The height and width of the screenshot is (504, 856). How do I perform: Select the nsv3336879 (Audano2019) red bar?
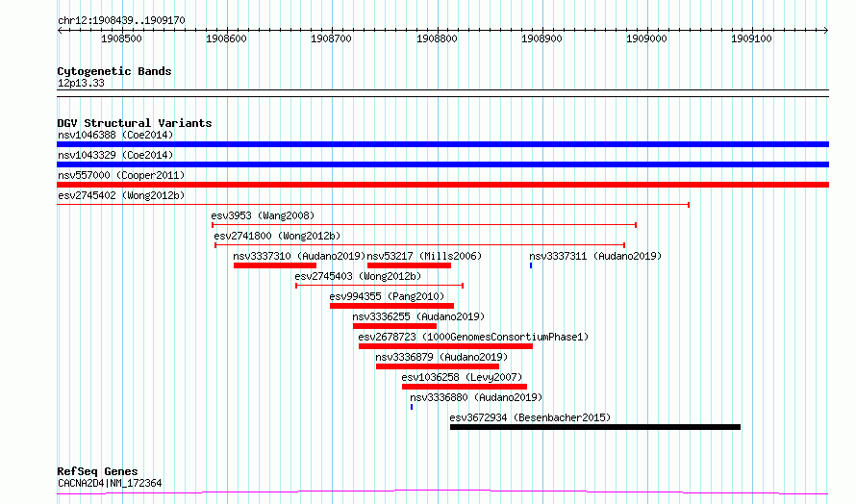[438, 366]
